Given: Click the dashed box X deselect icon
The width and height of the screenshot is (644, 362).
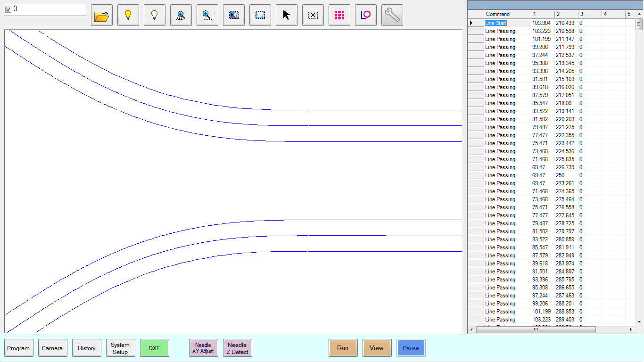Looking at the screenshot, I should point(313,15).
